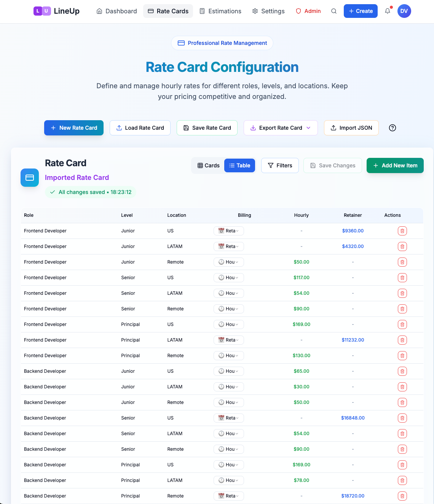The height and width of the screenshot is (504, 434).
Task: Click the help question mark icon
Action: (x=393, y=128)
